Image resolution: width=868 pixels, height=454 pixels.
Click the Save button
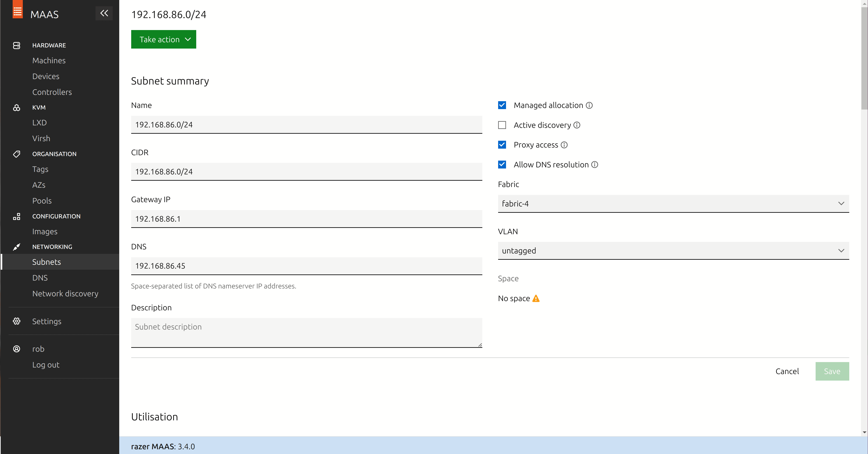click(x=832, y=371)
